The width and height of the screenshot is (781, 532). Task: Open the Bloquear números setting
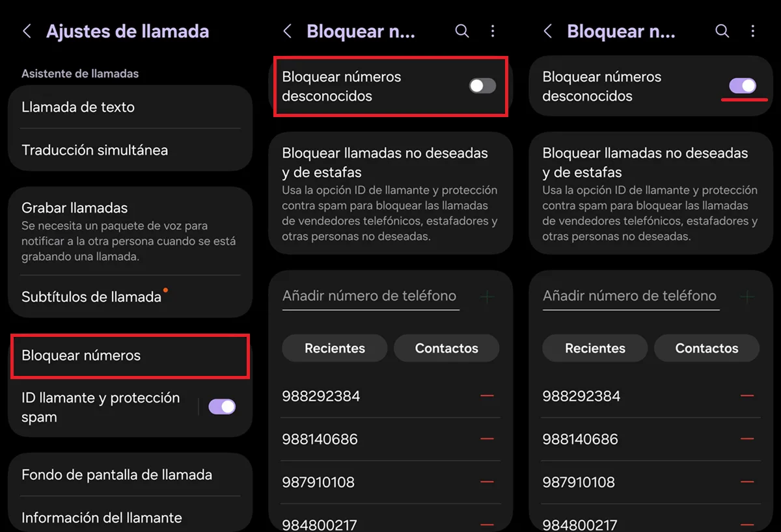pos(130,356)
